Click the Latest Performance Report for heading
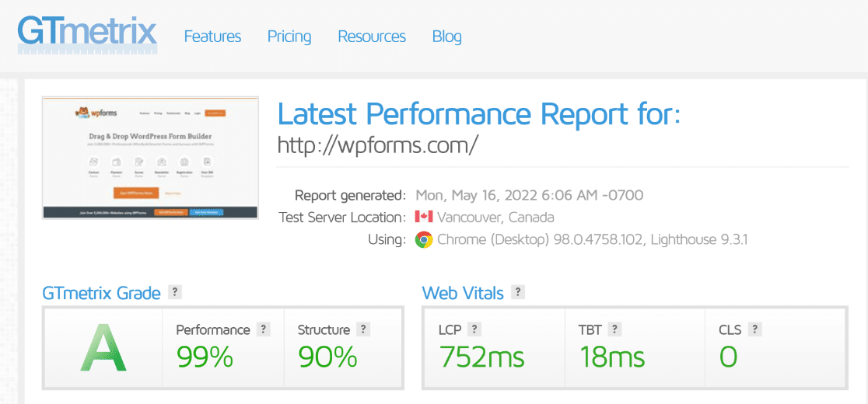 478,115
